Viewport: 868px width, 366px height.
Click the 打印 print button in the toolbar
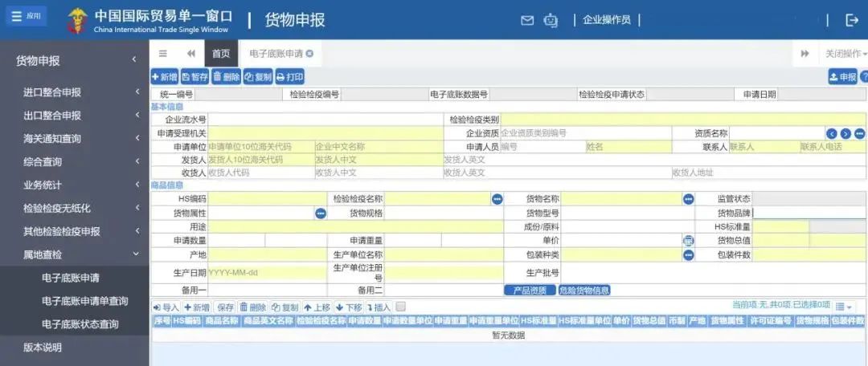290,77
